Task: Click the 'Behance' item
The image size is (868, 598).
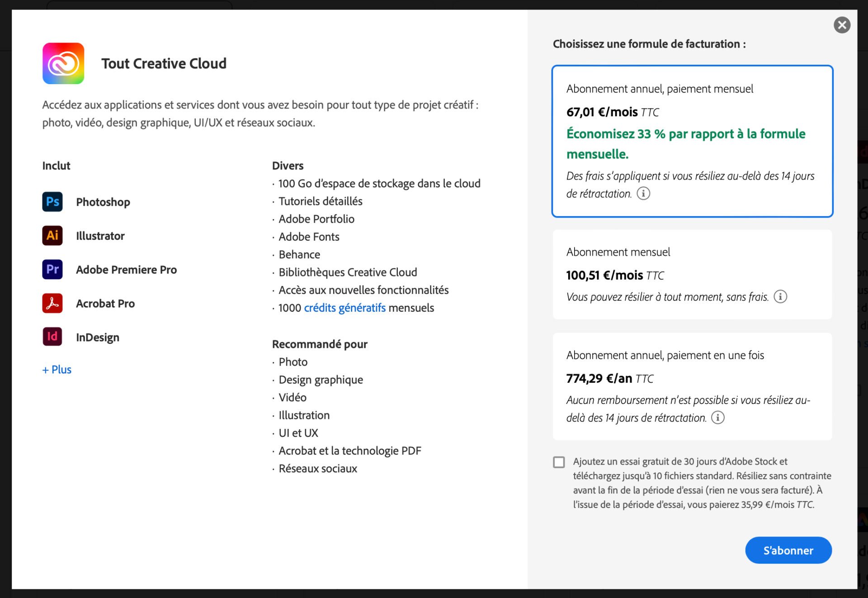Action: (299, 255)
